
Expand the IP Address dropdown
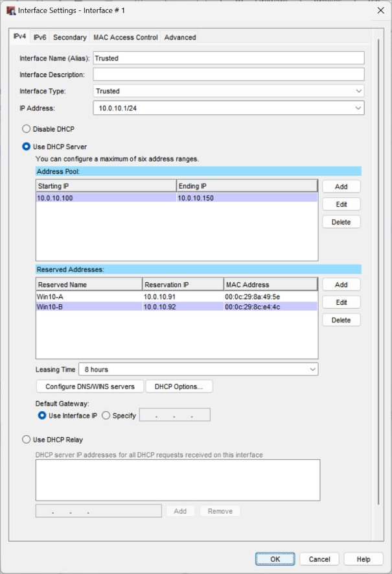229,108
